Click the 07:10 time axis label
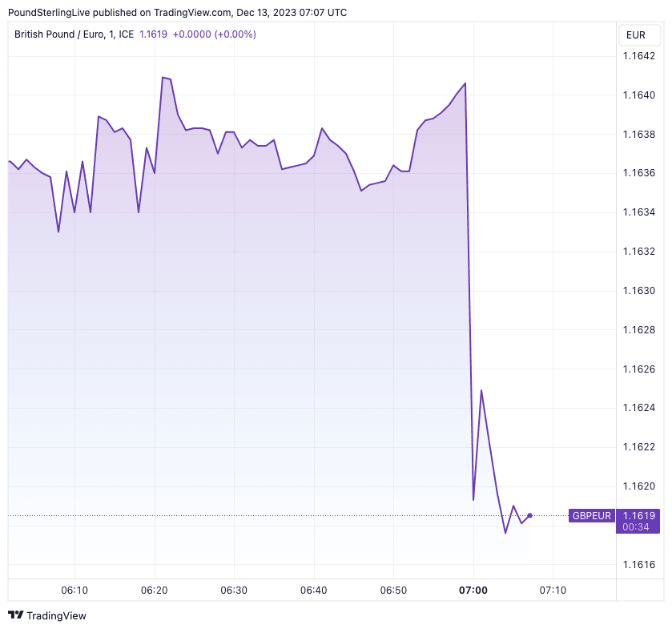 [553, 591]
